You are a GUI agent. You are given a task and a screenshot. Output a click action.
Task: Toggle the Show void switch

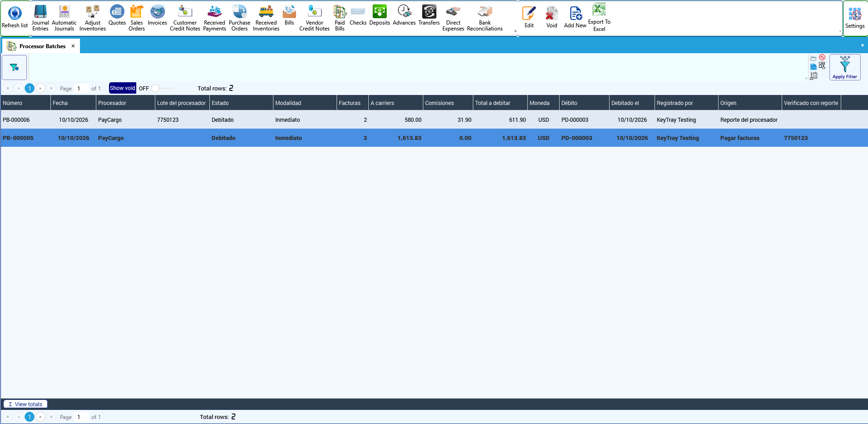(x=162, y=88)
